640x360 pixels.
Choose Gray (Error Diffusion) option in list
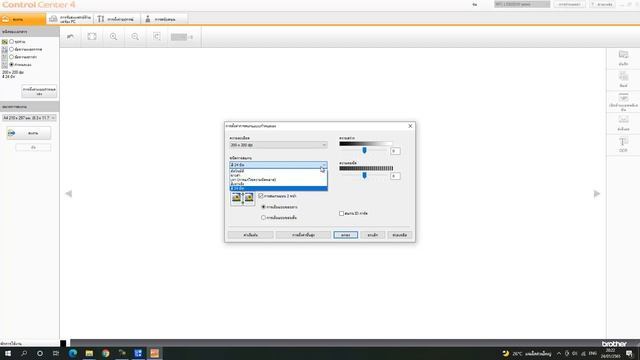point(278,180)
